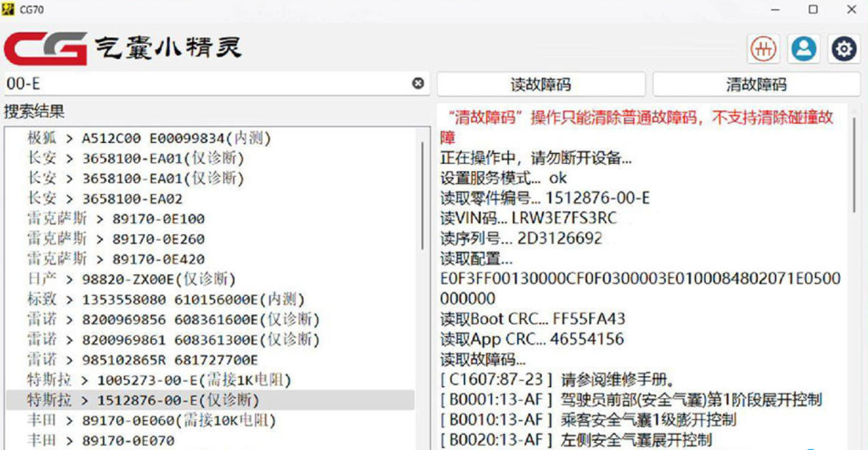Clear the search field with X icon
This screenshot has height=450, width=868.
tap(418, 83)
